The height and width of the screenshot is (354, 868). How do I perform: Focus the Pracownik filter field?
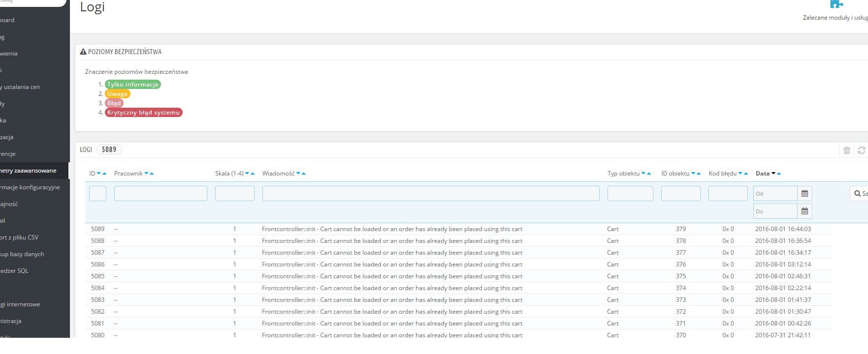pyautogui.click(x=161, y=193)
